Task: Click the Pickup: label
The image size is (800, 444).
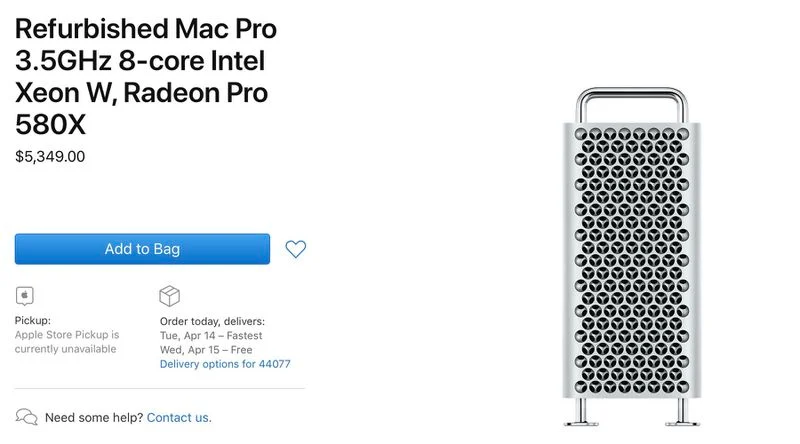Action: [34, 321]
